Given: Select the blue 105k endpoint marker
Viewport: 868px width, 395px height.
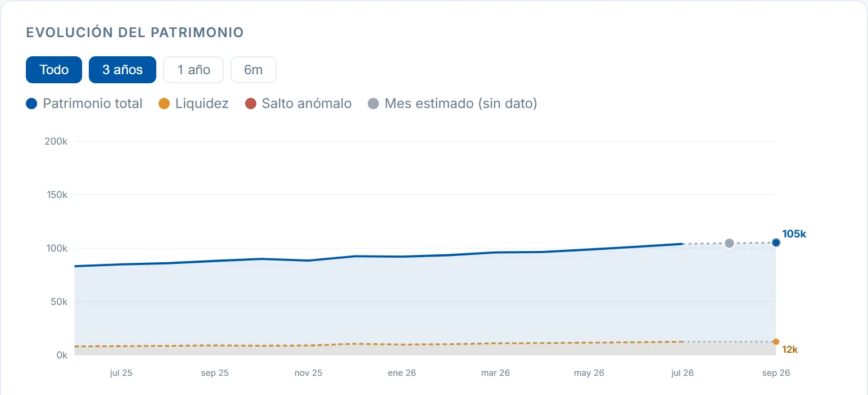Looking at the screenshot, I should pyautogui.click(x=776, y=243).
